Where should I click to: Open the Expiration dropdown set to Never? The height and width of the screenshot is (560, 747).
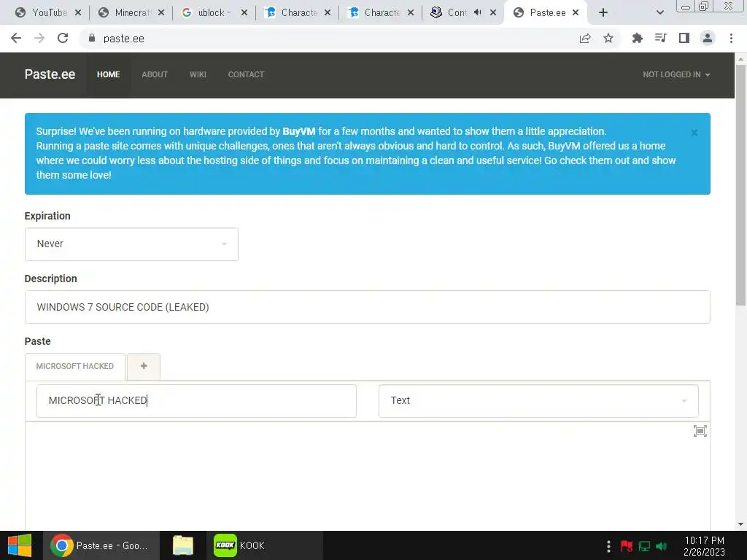(x=131, y=244)
